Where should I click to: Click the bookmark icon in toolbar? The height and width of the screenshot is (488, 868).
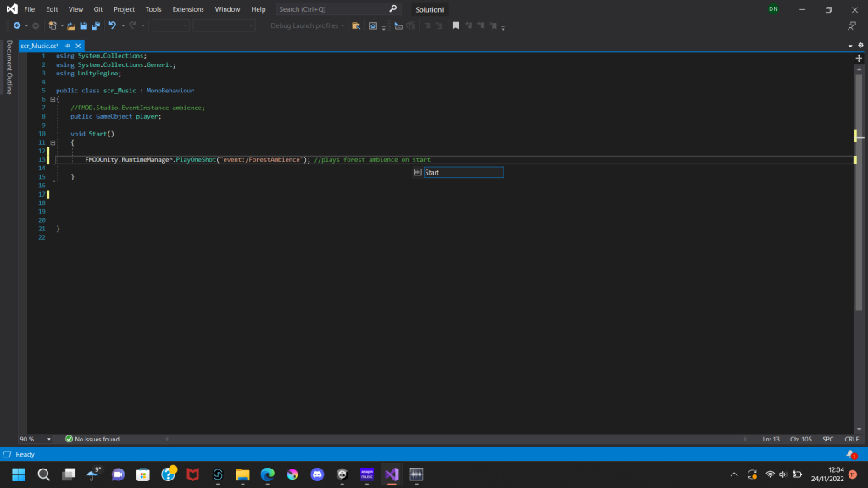(455, 25)
